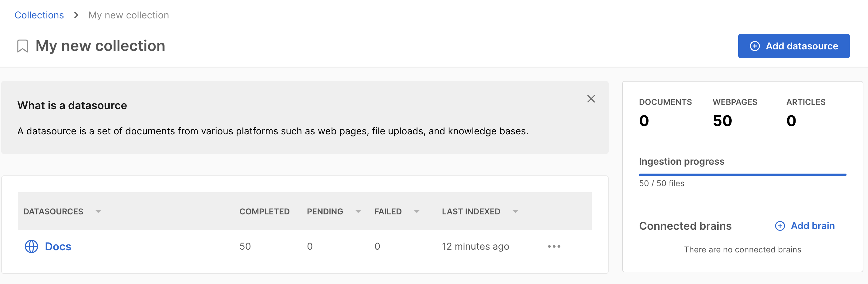Image resolution: width=868 pixels, height=284 pixels.
Task: Open the three-dot menu for Docs row
Action: [554, 246]
